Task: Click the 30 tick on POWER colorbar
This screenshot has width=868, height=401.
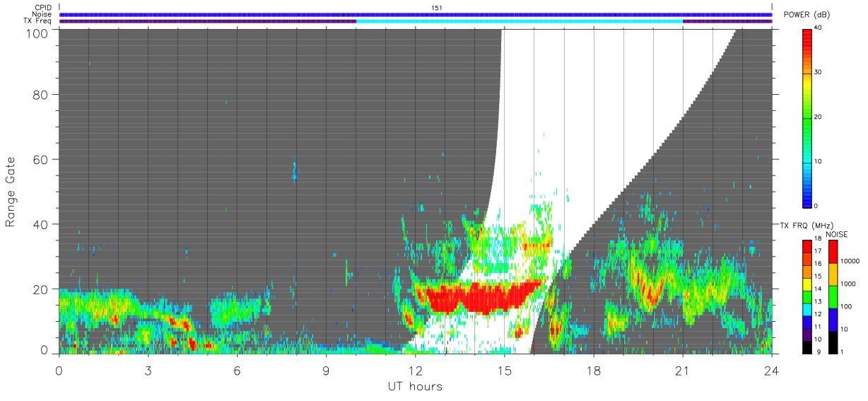Action: [x=818, y=72]
